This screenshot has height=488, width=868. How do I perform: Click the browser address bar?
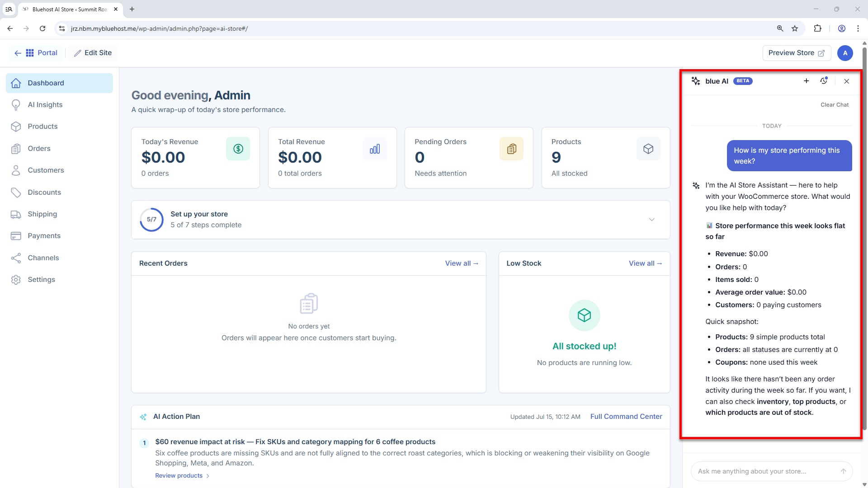click(420, 28)
